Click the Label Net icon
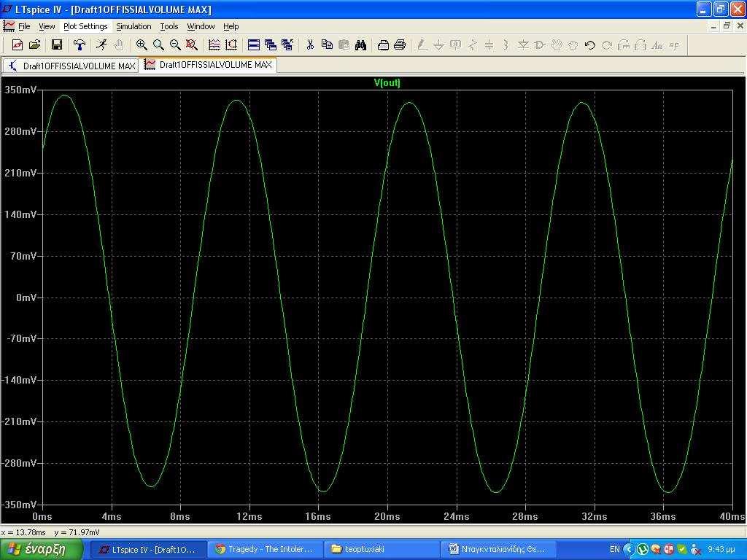 [x=456, y=45]
